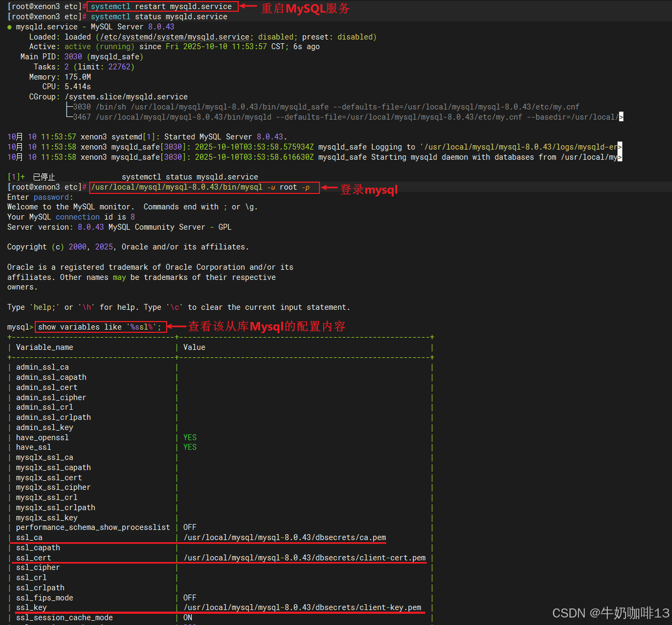Click the admin_ssl_cipher variable
This screenshot has height=625, width=672.
[51, 397]
